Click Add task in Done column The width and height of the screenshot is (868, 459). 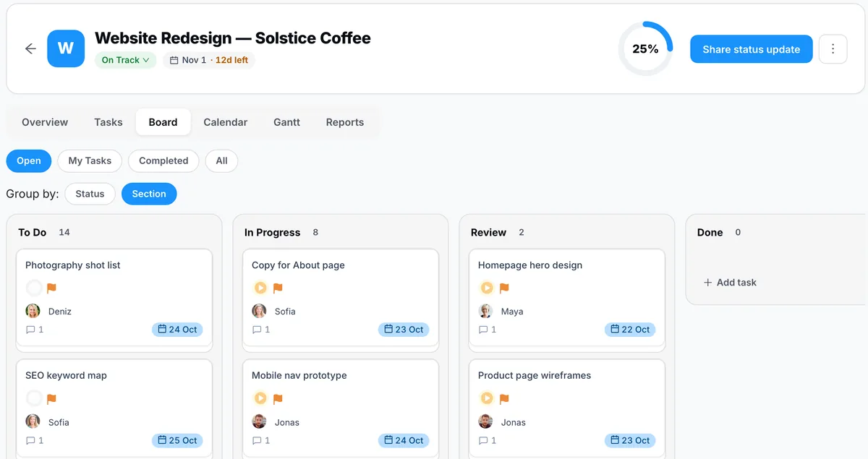(x=730, y=283)
